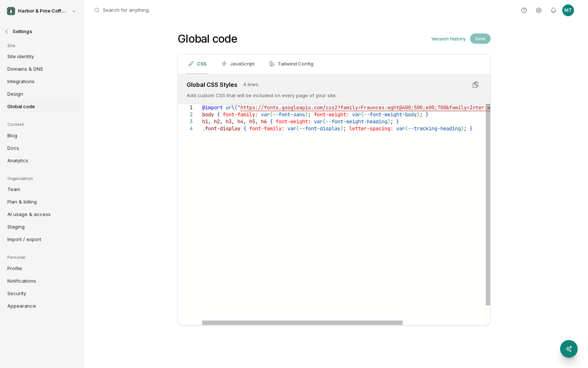Open Notifications settings in sidebar
Viewport: 588px width, 368px height.
42,281
